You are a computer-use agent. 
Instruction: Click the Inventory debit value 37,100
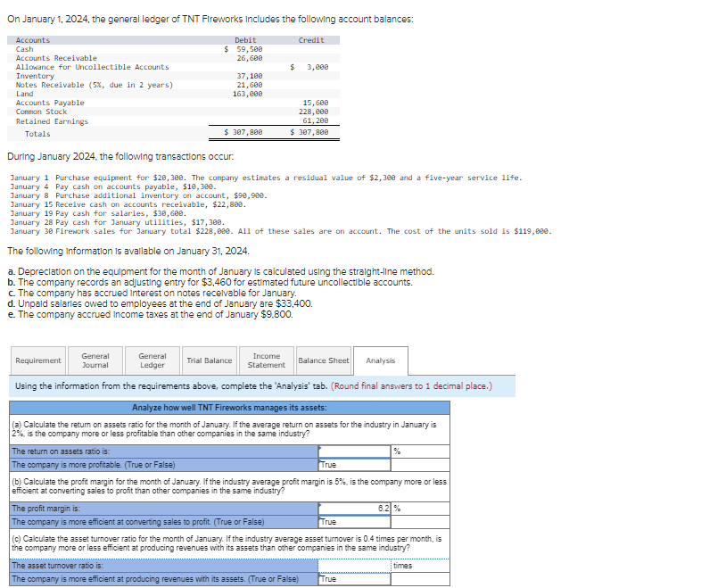click(250, 76)
